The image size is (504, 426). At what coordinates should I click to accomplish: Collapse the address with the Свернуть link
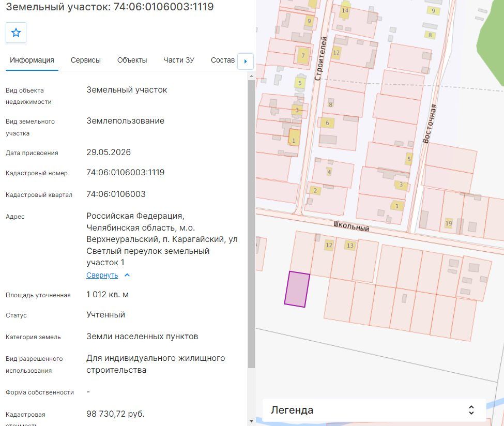pyautogui.click(x=102, y=275)
